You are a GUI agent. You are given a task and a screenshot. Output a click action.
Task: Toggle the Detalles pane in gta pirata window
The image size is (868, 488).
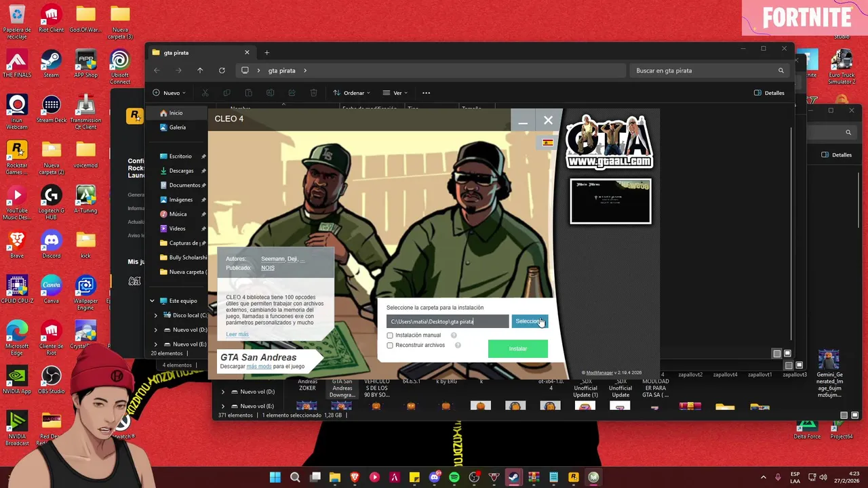coord(769,93)
